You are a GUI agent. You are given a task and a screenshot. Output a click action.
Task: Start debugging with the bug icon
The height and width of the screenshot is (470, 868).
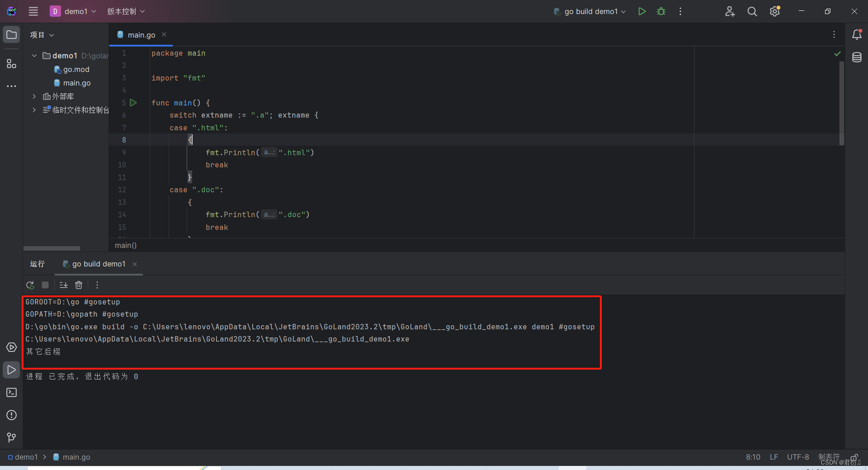[x=661, y=11]
